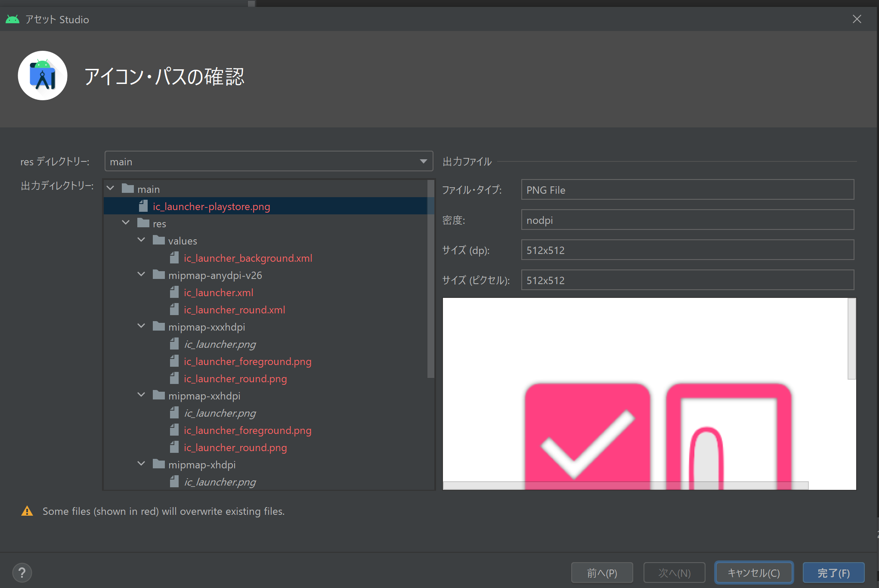Click the help question mark icon

click(x=22, y=573)
